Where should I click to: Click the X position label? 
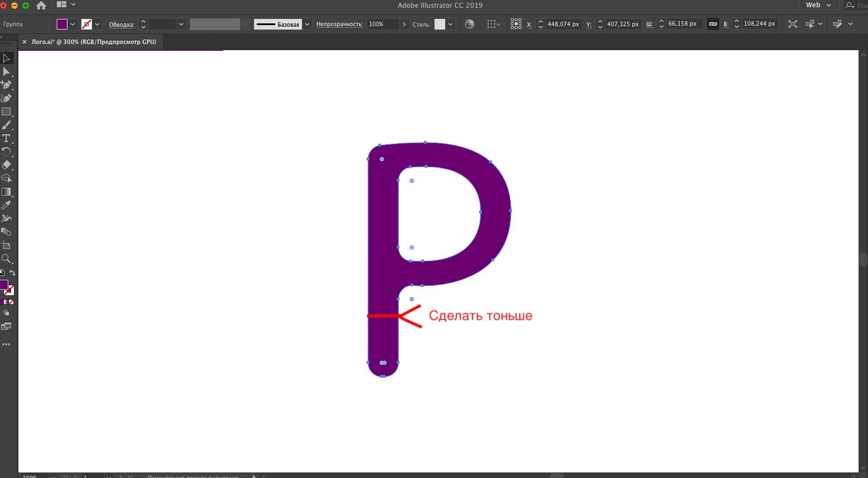[529, 25]
